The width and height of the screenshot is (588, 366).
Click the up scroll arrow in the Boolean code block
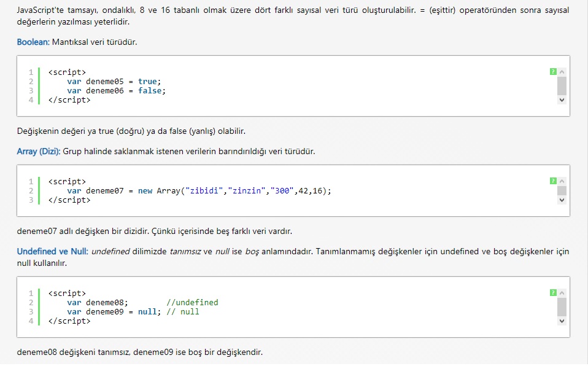(x=562, y=72)
